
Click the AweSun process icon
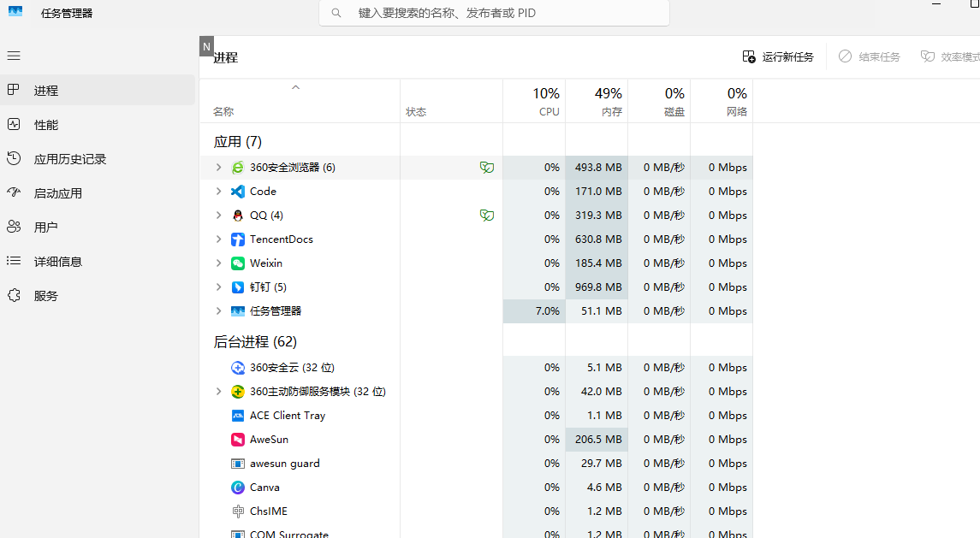pyautogui.click(x=238, y=440)
